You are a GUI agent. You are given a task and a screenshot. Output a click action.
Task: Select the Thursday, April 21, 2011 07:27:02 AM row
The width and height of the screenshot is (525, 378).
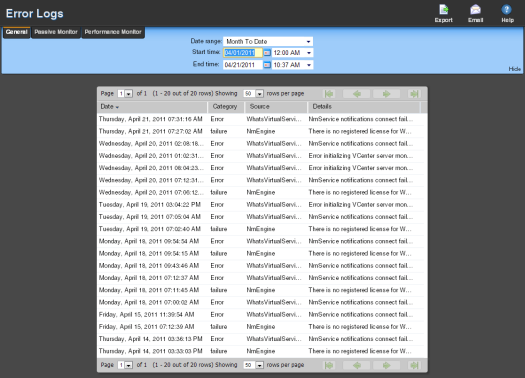tap(260, 131)
